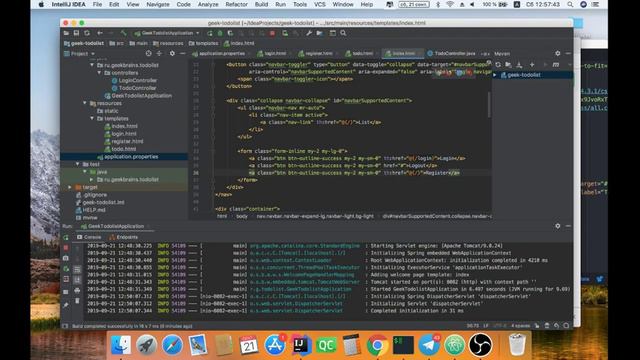
Task: Open the GeekTodolistApplication run configuration dropdown
Action: (x=167, y=33)
